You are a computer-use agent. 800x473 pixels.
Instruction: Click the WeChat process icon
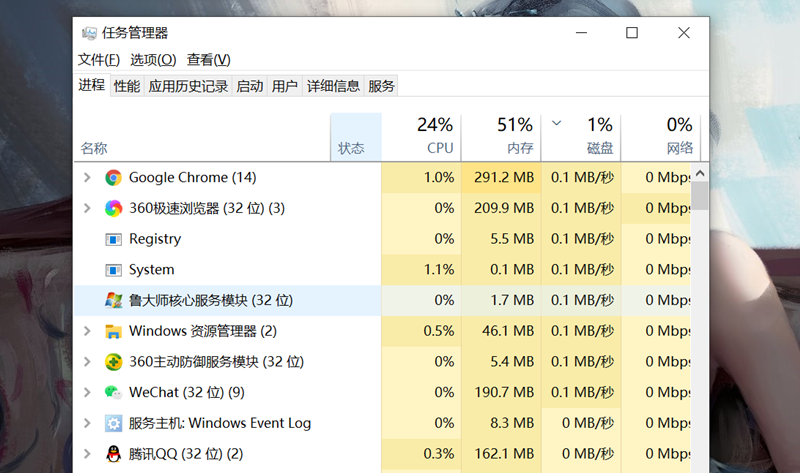click(x=113, y=392)
